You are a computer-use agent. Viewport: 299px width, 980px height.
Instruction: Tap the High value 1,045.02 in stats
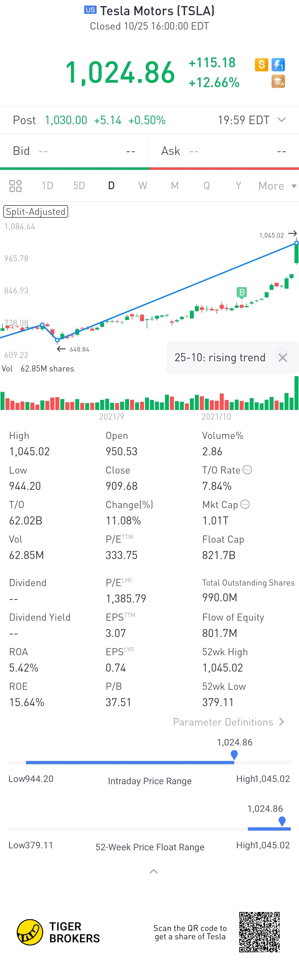pos(29,452)
